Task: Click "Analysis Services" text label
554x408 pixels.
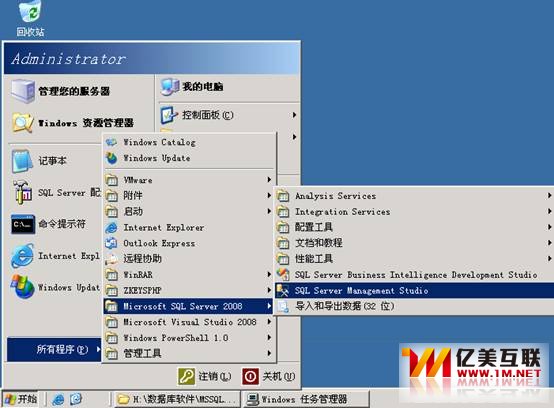Action: pos(336,196)
